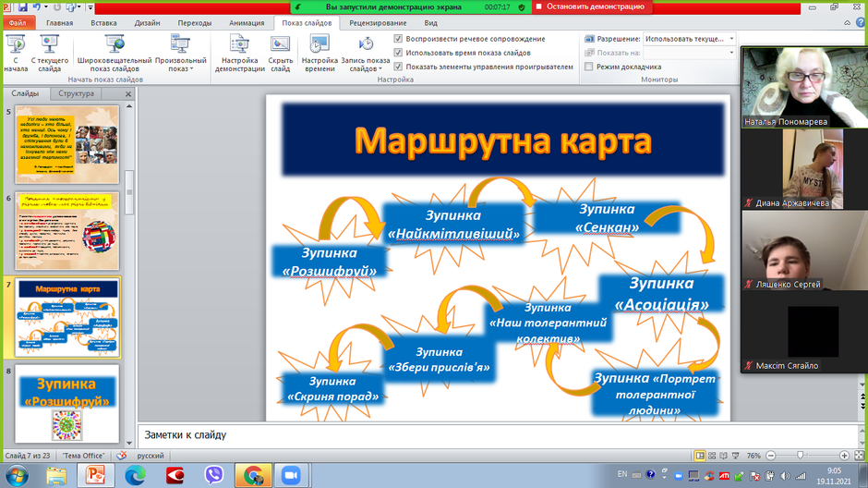The image size is (868, 488).
Task: Adjust the zoom level slider handle
Action: 800,456
